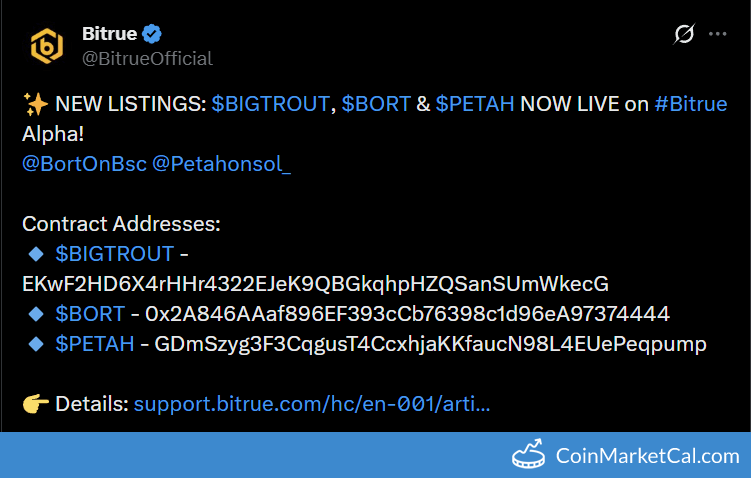Click $BORT next to contract address
Screen dimensions: 751x478
pos(90,314)
